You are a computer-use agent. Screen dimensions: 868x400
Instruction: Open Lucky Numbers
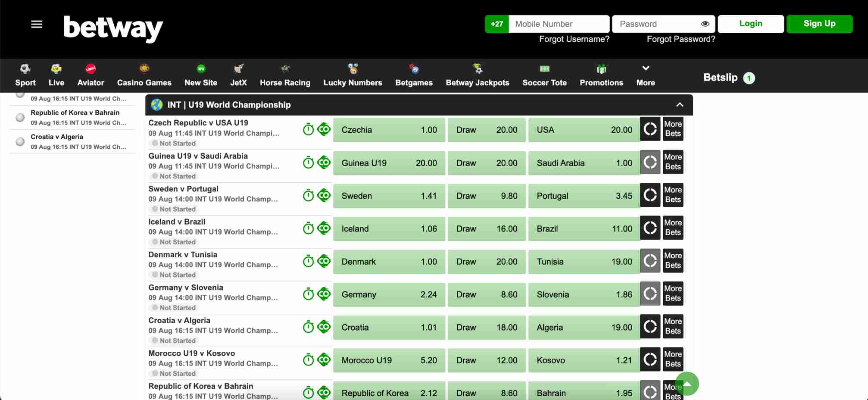coord(353,75)
